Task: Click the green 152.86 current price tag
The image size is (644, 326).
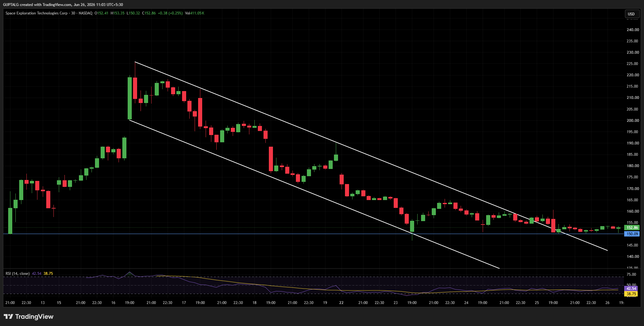Action: 632,228
